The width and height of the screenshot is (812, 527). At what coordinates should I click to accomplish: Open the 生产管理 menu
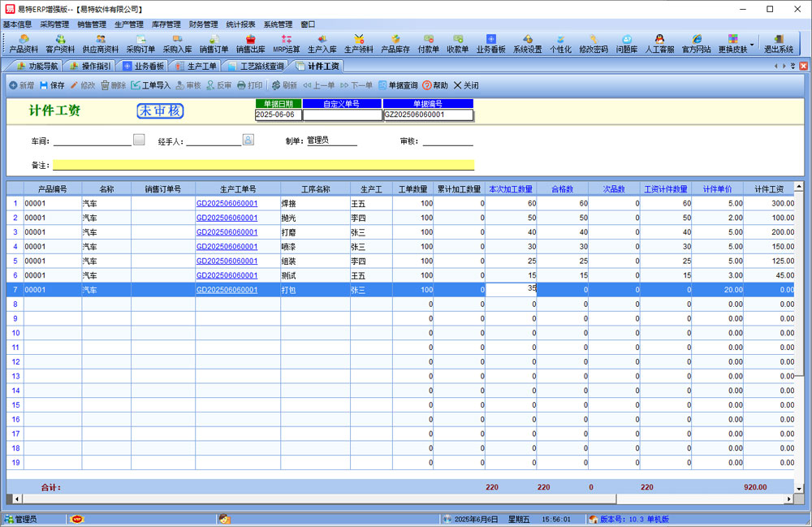(128, 24)
